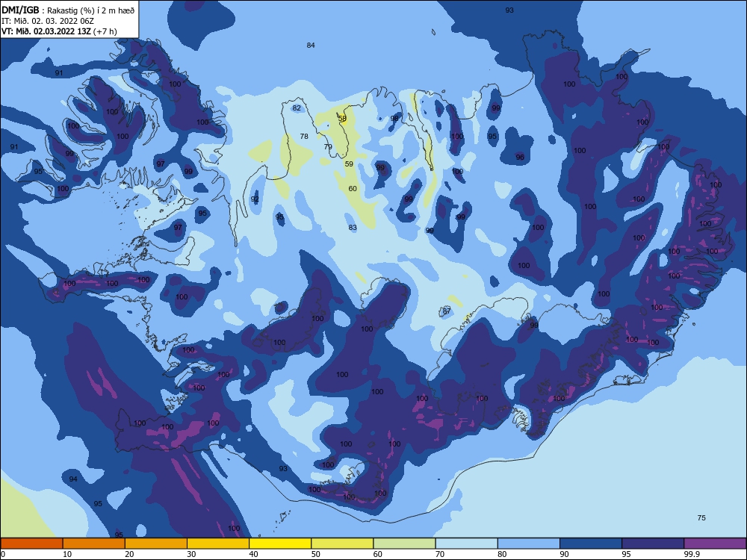Image resolution: width=747 pixels, height=560 pixels.
Task: Select the map value 78
Action: pos(304,136)
